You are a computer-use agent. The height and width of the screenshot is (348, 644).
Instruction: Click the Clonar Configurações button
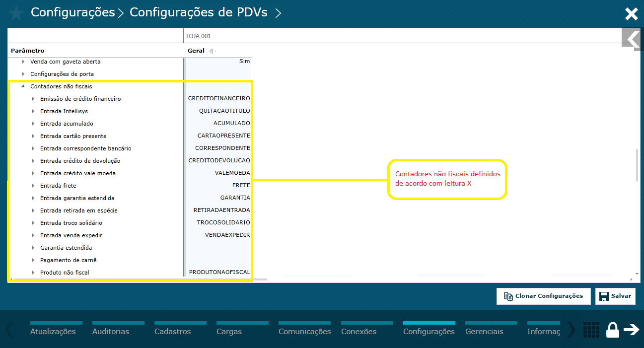click(x=543, y=296)
